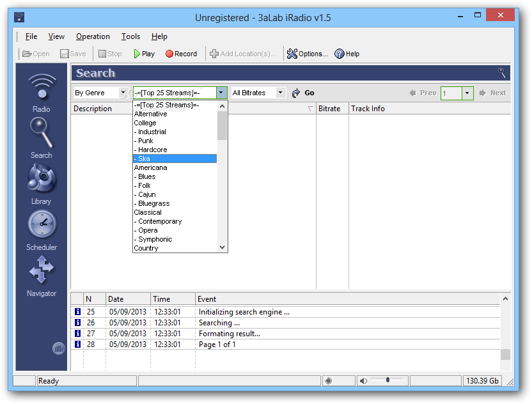This screenshot has height=404, width=532.
Task: Select Country in genre list
Action: coord(175,248)
